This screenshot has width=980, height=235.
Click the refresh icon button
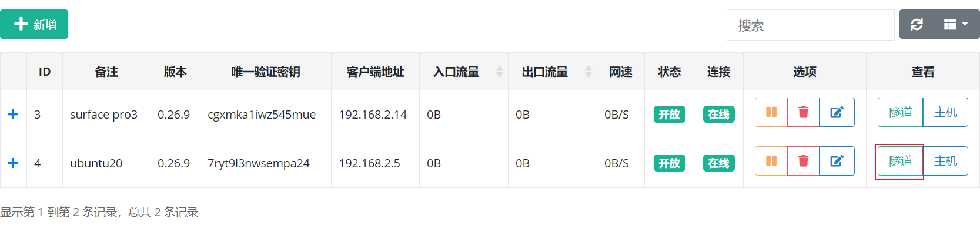917,25
